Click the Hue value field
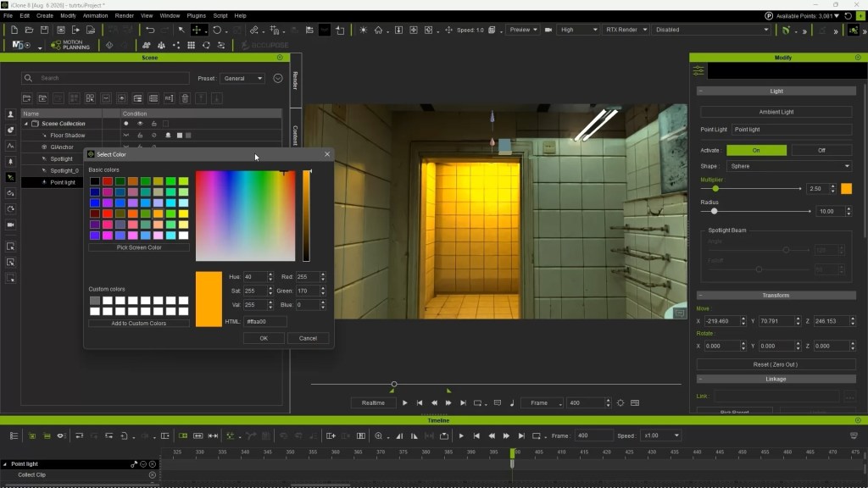 [255, 277]
